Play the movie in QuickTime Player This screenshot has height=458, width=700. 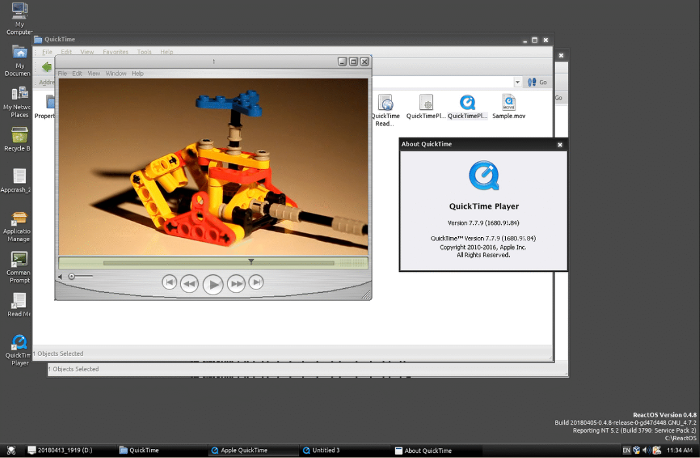point(213,284)
